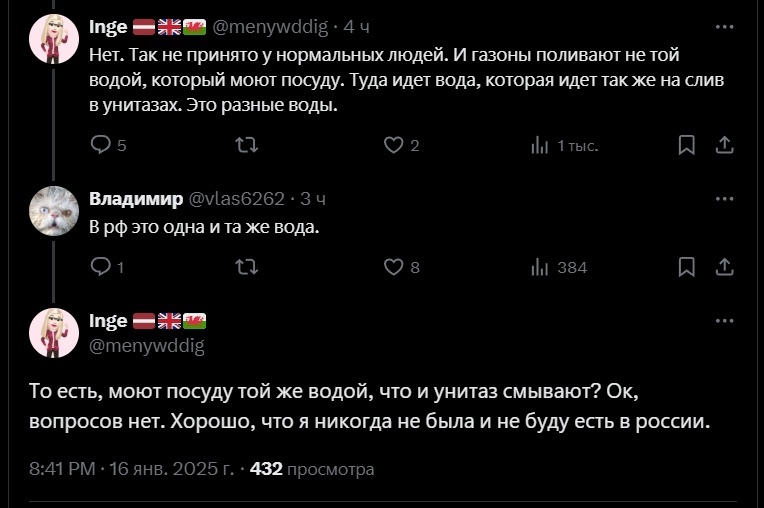764x508 pixels.
Task: Open the @menywddig handle in main tweet
Action: (x=147, y=346)
